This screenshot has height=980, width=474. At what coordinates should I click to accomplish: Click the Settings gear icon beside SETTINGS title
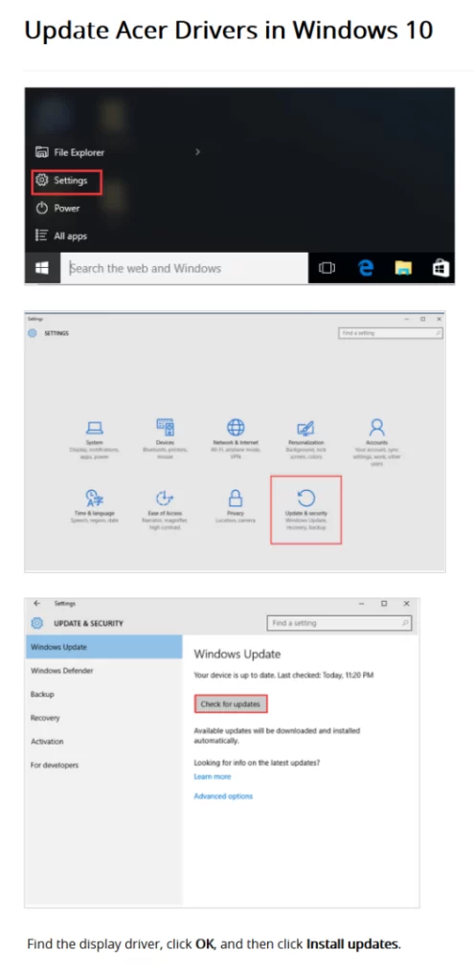point(33,333)
